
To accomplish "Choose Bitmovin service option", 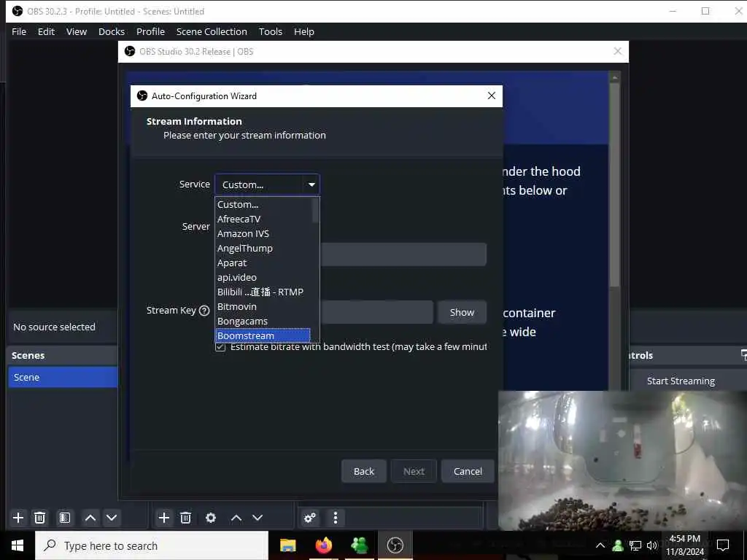I will [x=263, y=307].
